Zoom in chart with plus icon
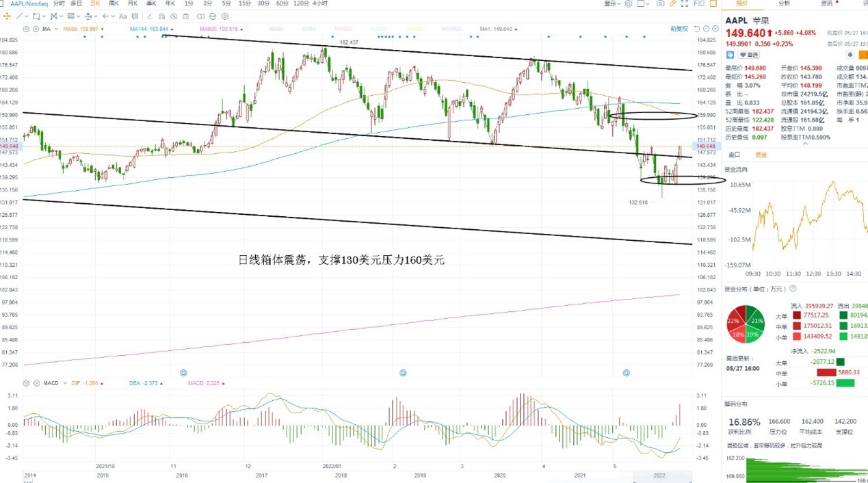This screenshot has height=483, width=868. 715,29
